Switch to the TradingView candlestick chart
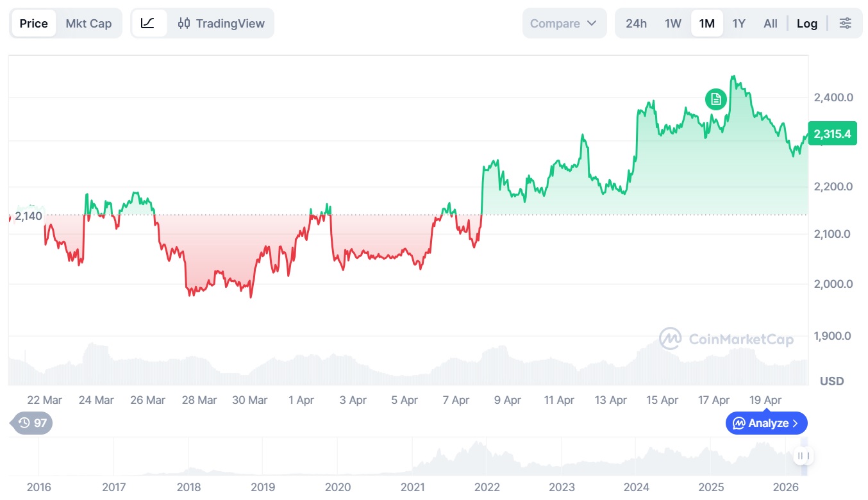This screenshot has height=500, width=868. tap(221, 24)
